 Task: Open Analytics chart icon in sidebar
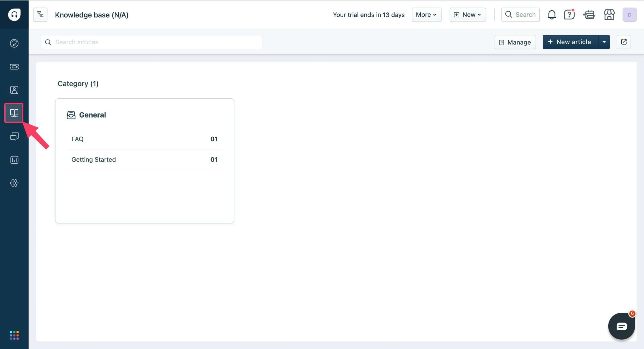(14, 160)
